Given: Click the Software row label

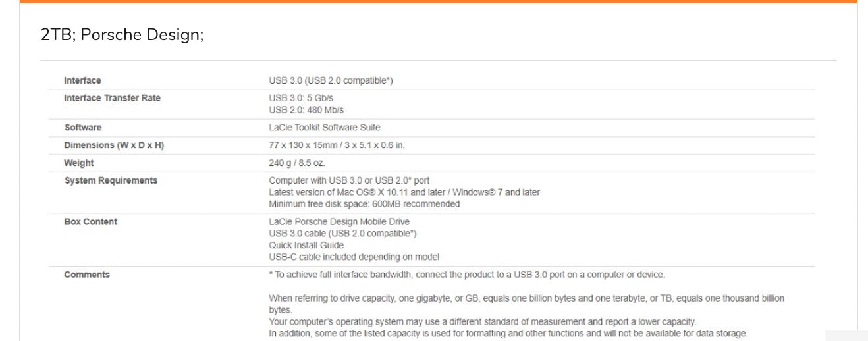Looking at the screenshot, I should pyautogui.click(x=83, y=127).
